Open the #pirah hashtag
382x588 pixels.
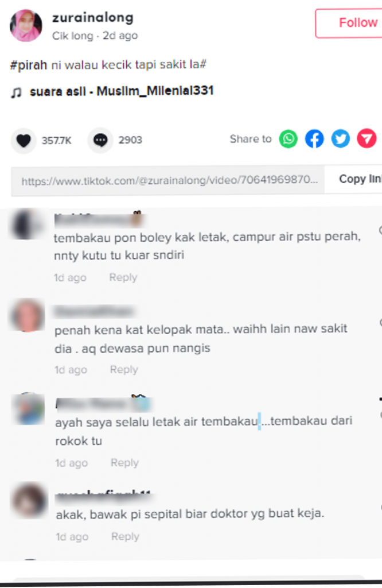click(x=29, y=65)
